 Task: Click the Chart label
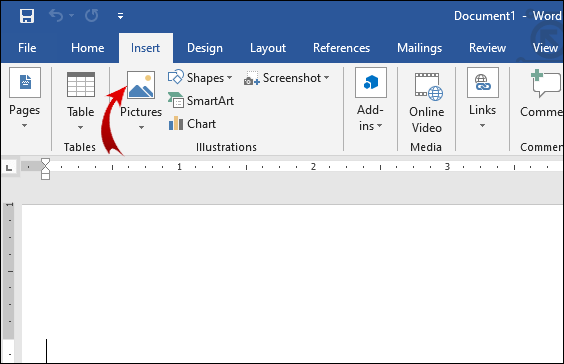click(x=201, y=124)
